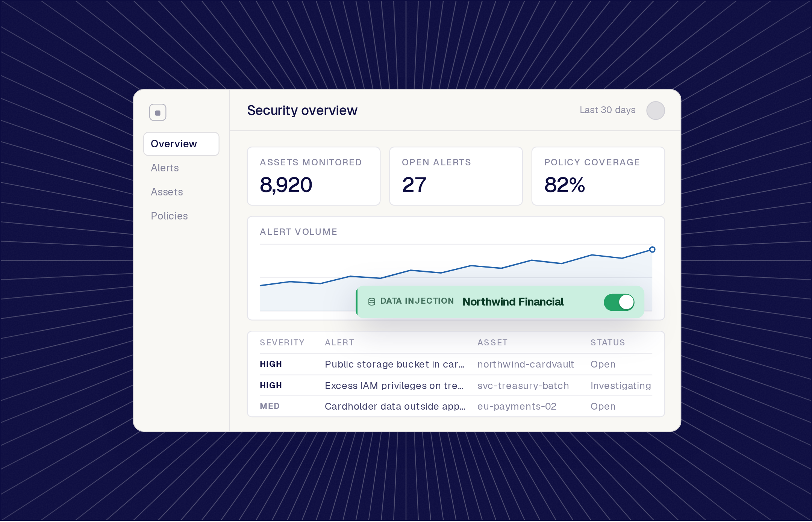The width and height of the screenshot is (812, 522).
Task: Open the user avatar circle
Action: pyautogui.click(x=655, y=110)
